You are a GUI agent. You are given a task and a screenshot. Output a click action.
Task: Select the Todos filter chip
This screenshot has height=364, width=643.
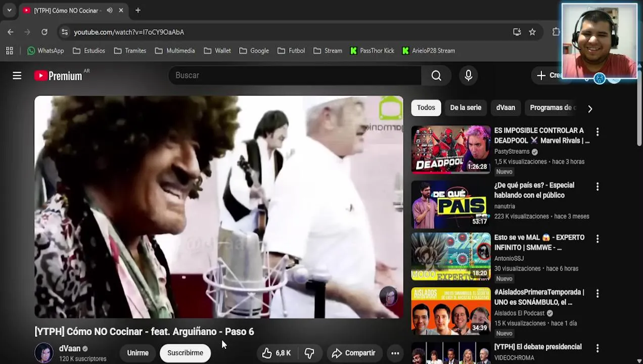[x=426, y=108]
